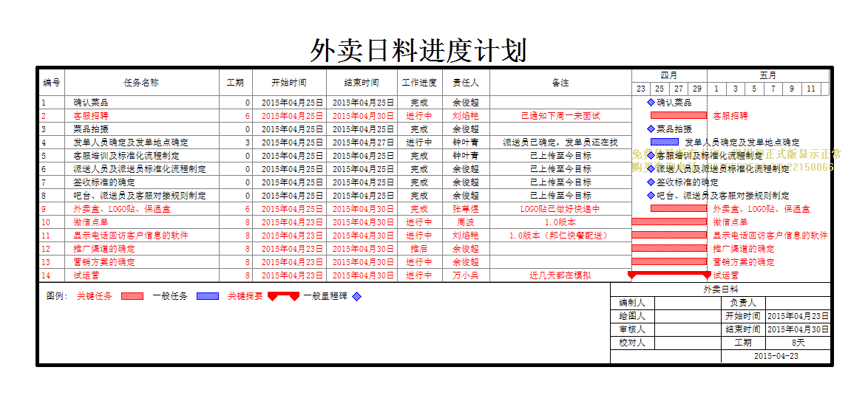Image resolution: width=868 pixels, height=401 pixels.
Task: Click the 开始时间 column header in the table
Action: point(289,83)
